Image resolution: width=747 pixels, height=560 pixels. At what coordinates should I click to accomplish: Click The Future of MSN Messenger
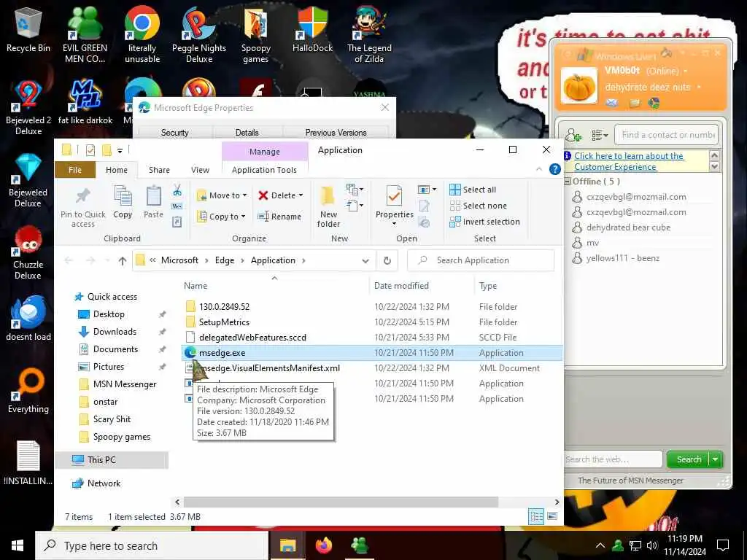click(x=630, y=481)
